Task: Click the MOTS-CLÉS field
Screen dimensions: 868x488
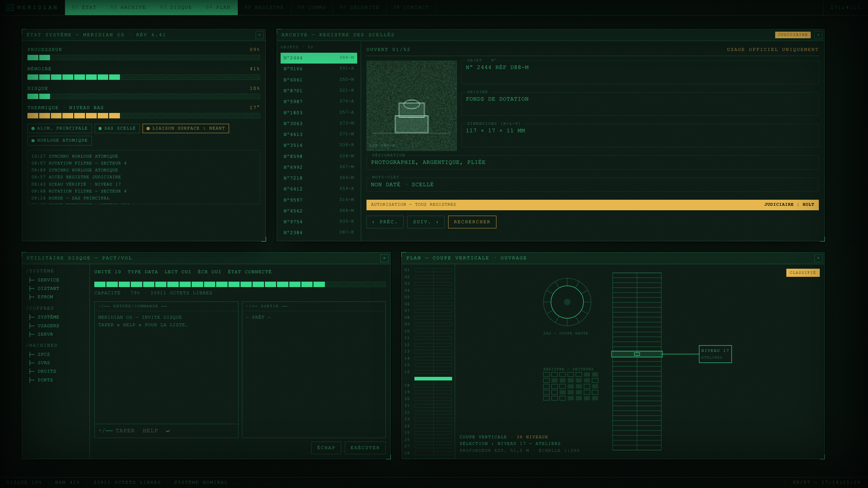Action: click(592, 185)
